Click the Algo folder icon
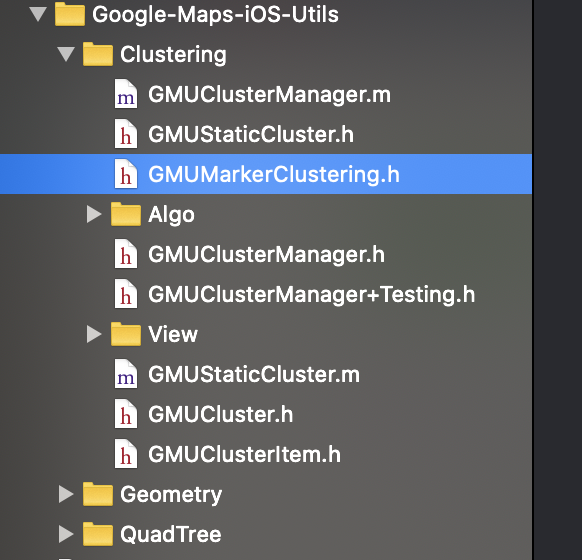582x560 pixels. (x=126, y=214)
